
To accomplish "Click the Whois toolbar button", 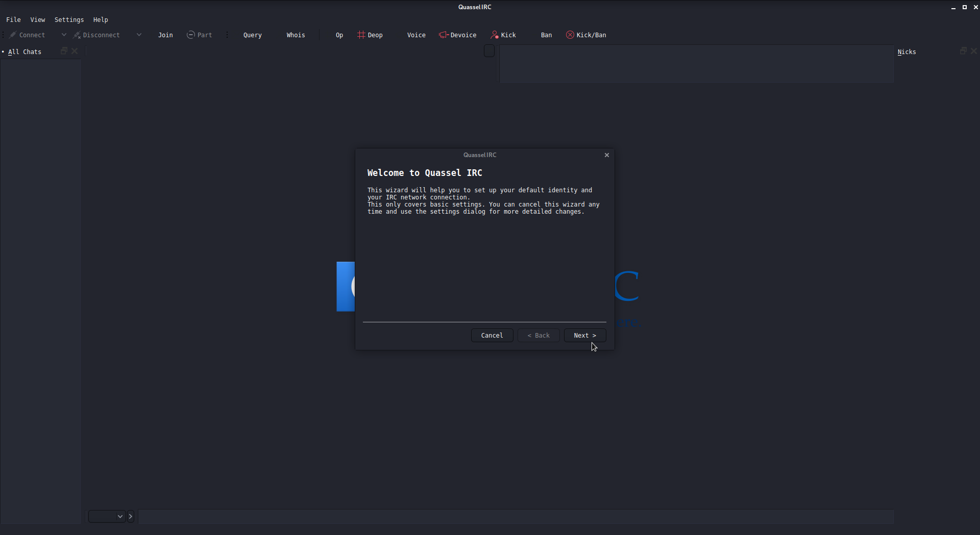I will tap(296, 35).
